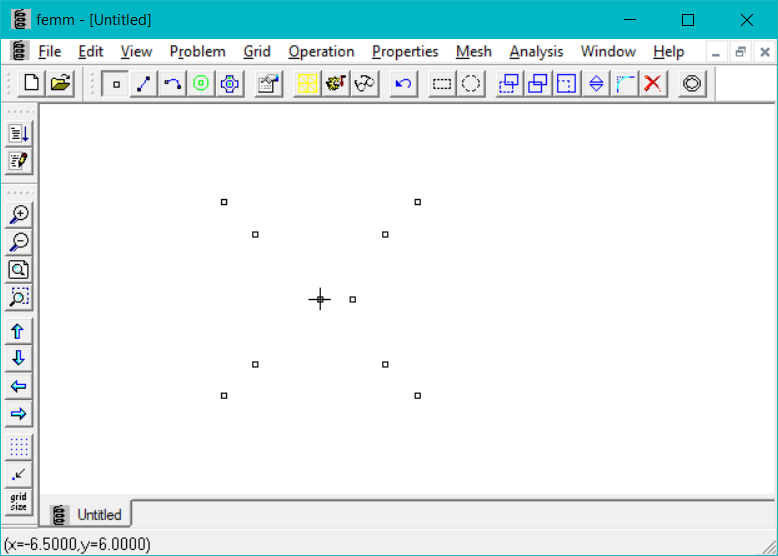This screenshot has height=556, width=778.
Task: Click the zoom in magnifier
Action: [19, 215]
